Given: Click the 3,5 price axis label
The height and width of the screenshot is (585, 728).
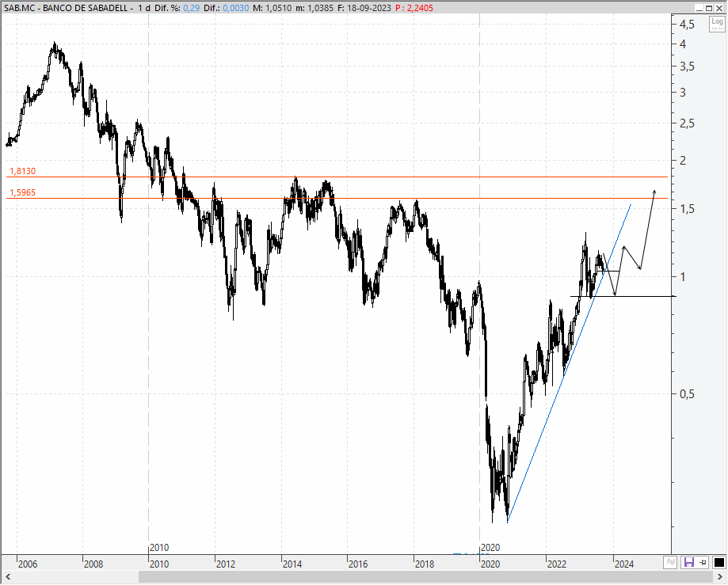Looking at the screenshot, I should point(687,66).
